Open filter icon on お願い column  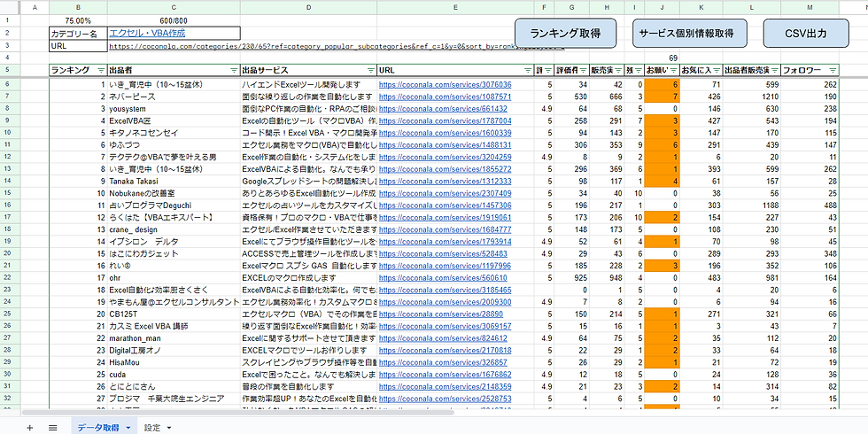click(x=674, y=70)
